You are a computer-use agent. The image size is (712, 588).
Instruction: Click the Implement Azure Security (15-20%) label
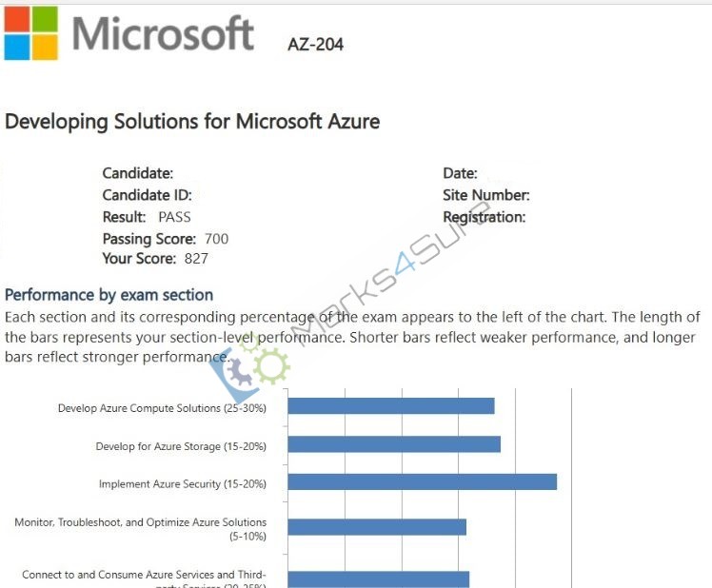click(183, 484)
